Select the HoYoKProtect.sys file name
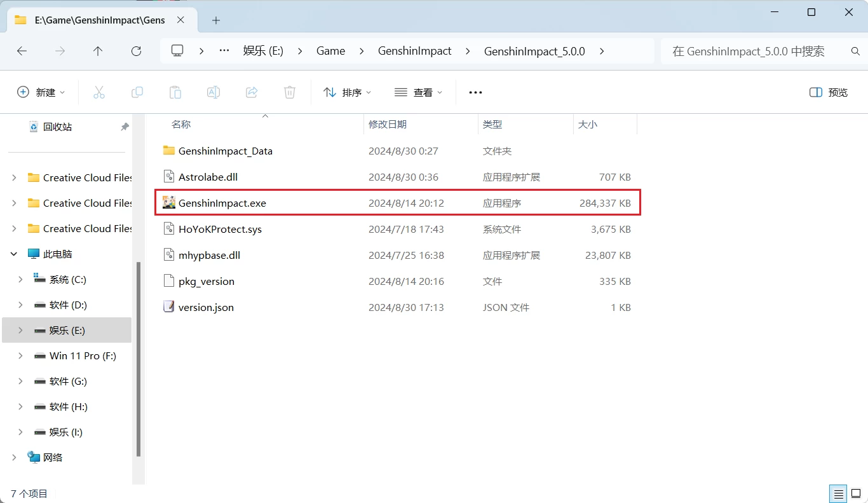This screenshot has height=503, width=868. [220, 230]
